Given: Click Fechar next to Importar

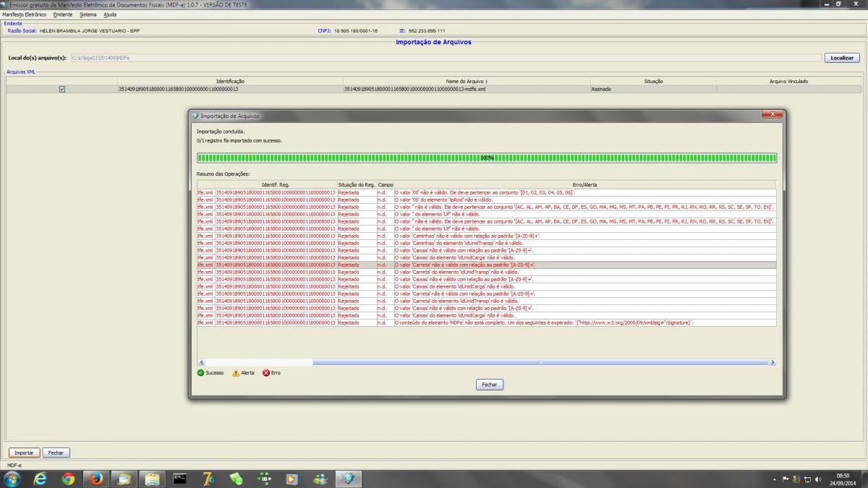Looking at the screenshot, I should (x=56, y=453).
